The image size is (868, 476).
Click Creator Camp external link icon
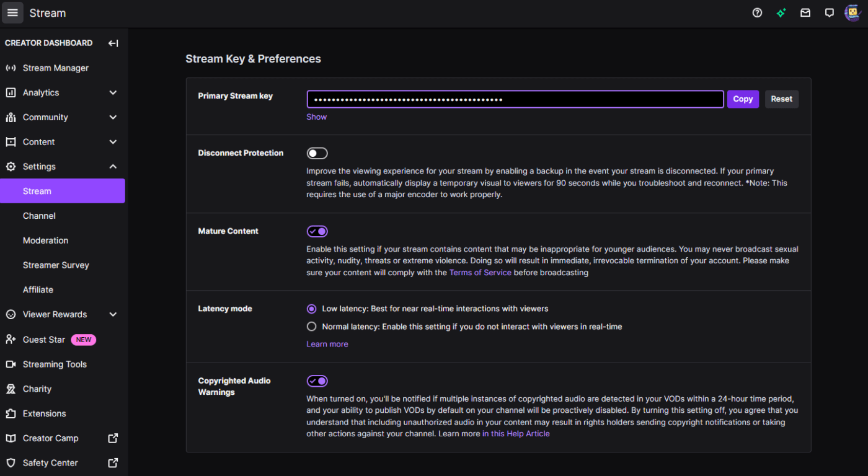pyautogui.click(x=113, y=438)
